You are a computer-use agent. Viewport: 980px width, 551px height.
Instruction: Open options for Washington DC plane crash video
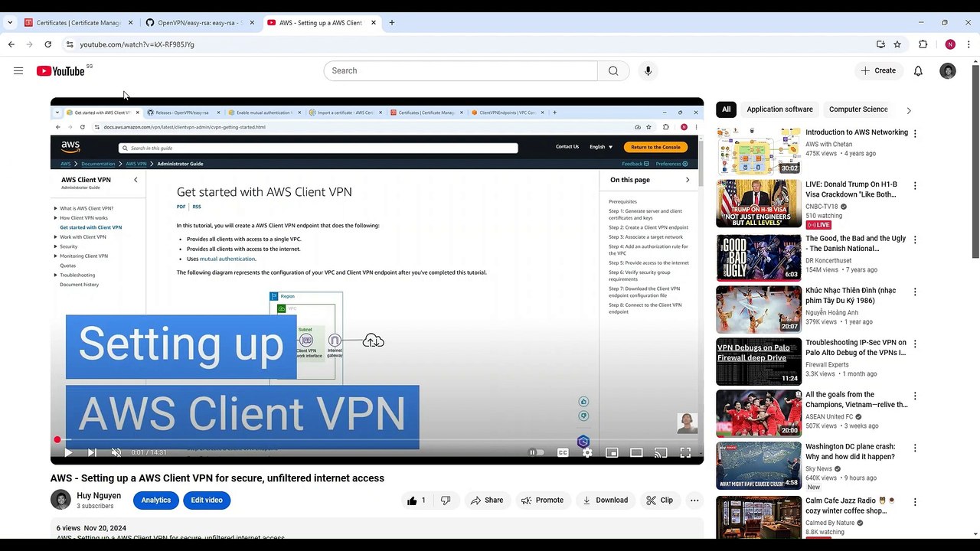[915, 448]
